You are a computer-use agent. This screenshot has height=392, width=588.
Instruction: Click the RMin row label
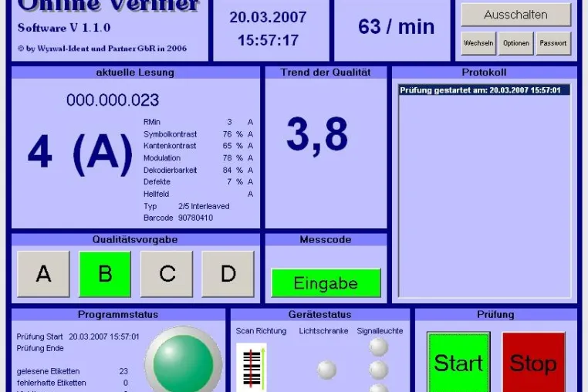pyautogui.click(x=151, y=122)
